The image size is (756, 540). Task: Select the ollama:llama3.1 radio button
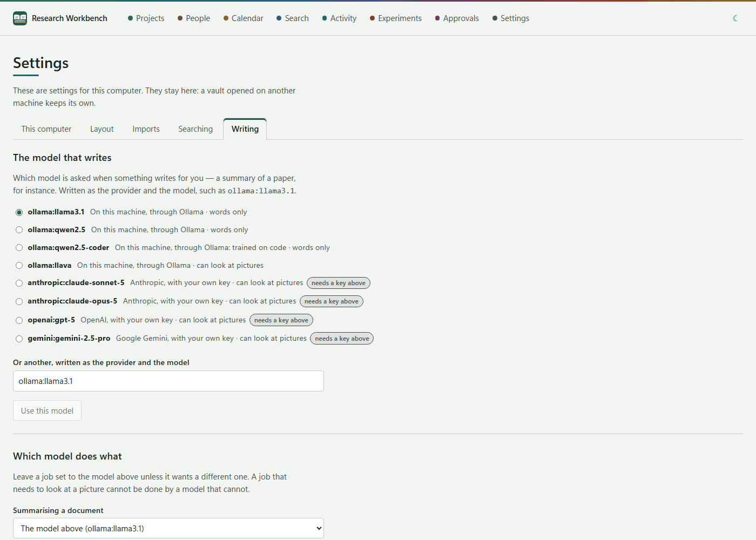(19, 212)
